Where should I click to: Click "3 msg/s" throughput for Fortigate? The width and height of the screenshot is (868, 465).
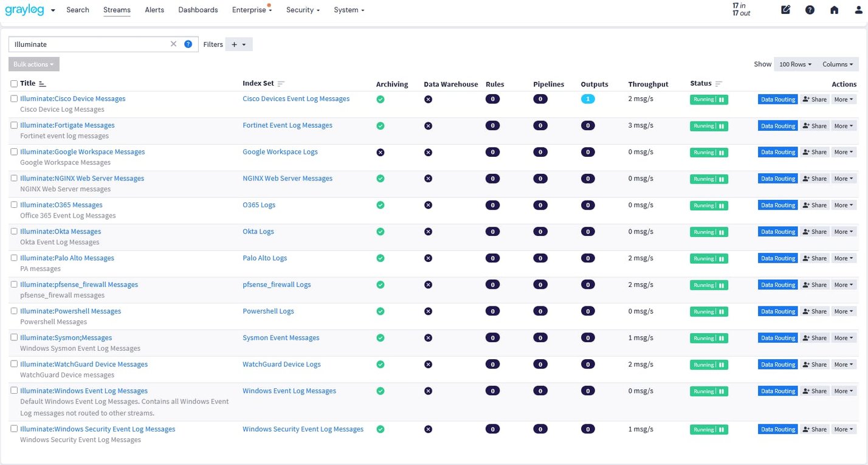click(x=641, y=125)
